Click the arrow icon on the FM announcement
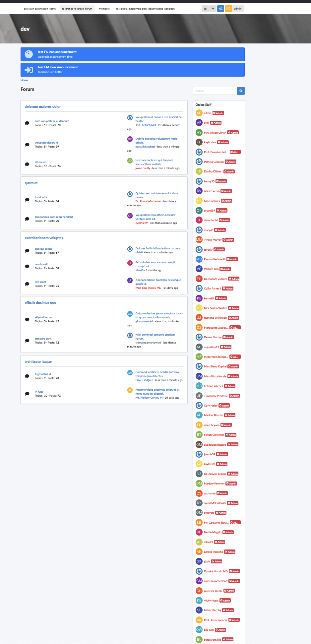Viewport: 311px width, 644px height. pos(28,69)
